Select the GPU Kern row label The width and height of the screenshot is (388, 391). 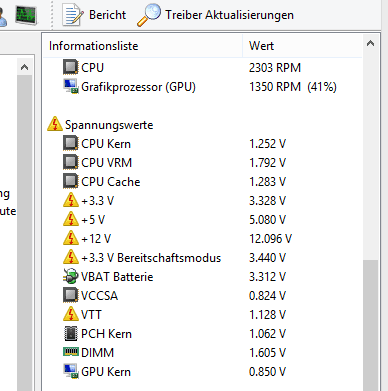(x=106, y=372)
